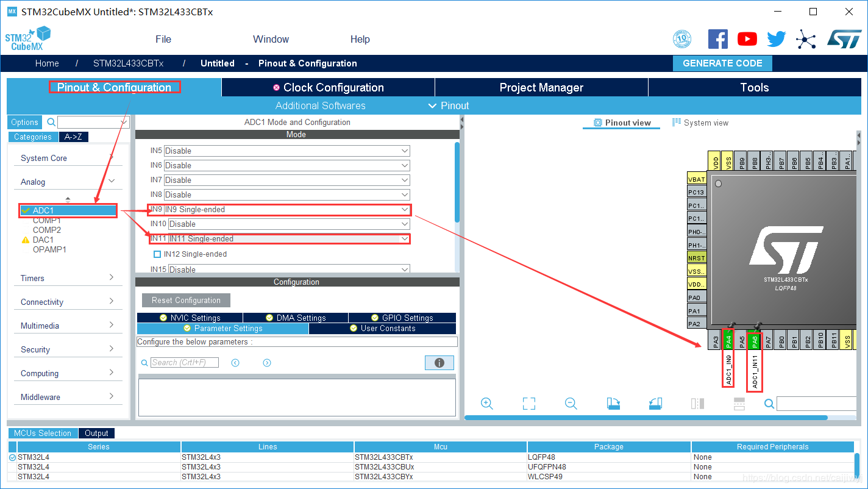This screenshot has width=868, height=489.
Task: Open the Pinout dropdown menu in sub-bar
Action: [x=449, y=105]
